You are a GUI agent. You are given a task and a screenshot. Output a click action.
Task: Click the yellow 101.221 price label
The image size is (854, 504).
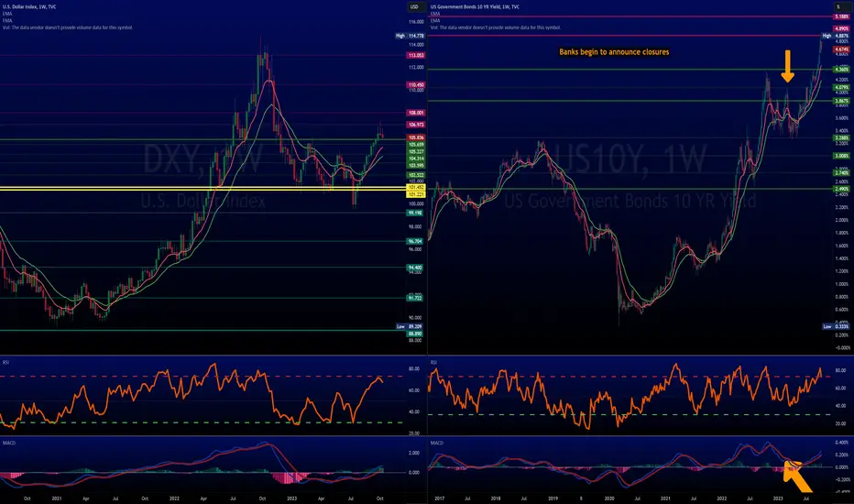pyautogui.click(x=416, y=194)
